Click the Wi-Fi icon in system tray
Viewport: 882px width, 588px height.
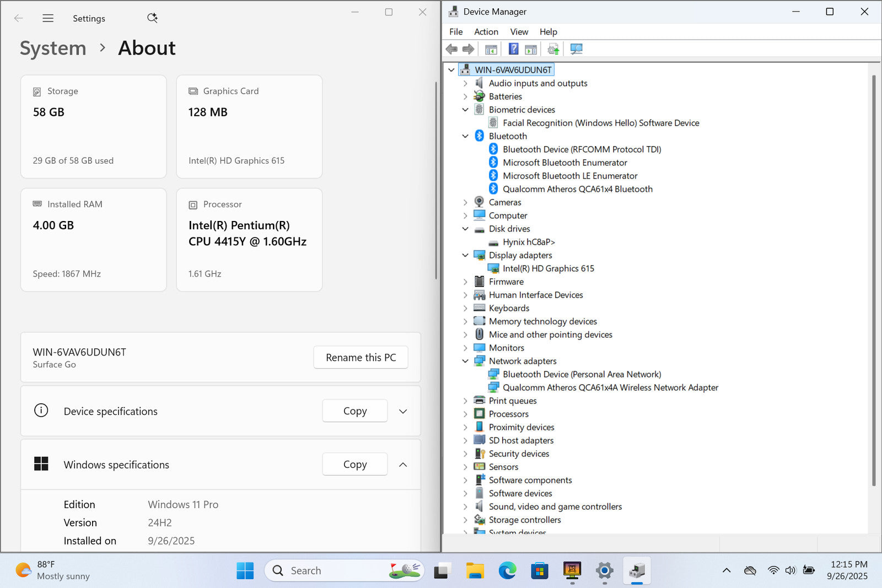click(x=773, y=570)
